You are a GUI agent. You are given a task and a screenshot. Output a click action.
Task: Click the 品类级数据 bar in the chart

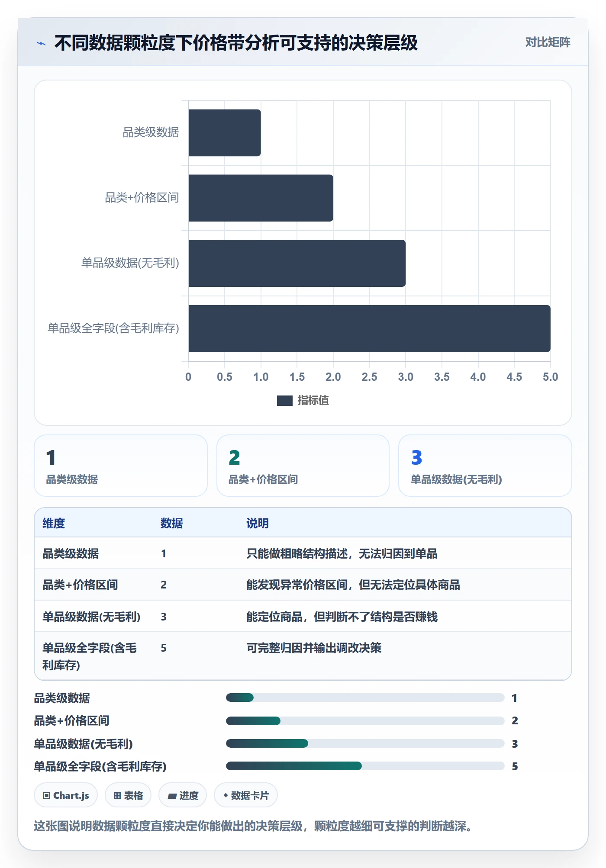[225, 133]
